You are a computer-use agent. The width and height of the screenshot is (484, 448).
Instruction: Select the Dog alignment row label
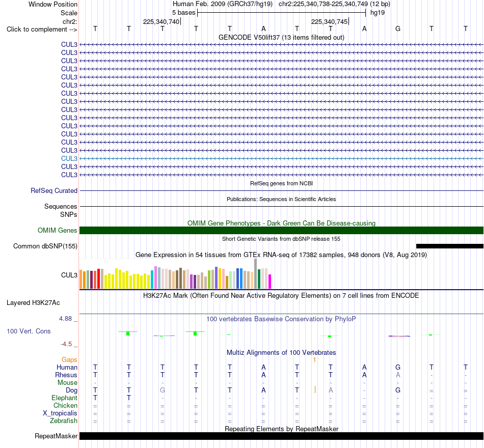click(72, 390)
